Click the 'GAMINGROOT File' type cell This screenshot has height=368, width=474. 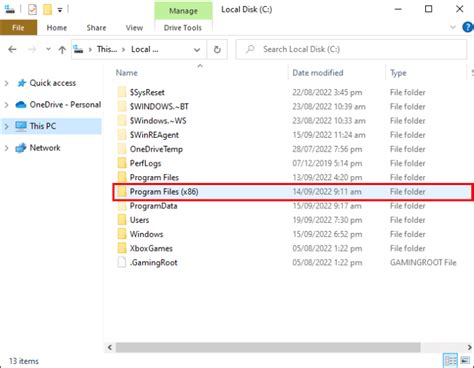423,263
